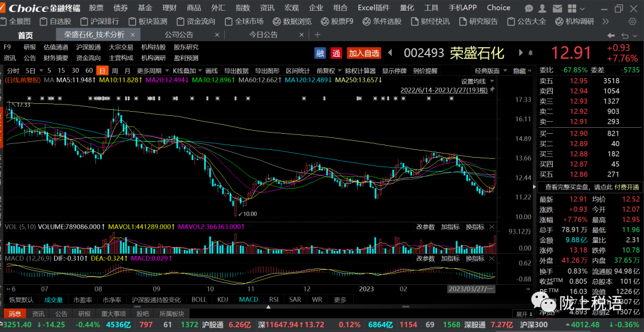Open 全景图 toolbar shortcut

pos(16,21)
